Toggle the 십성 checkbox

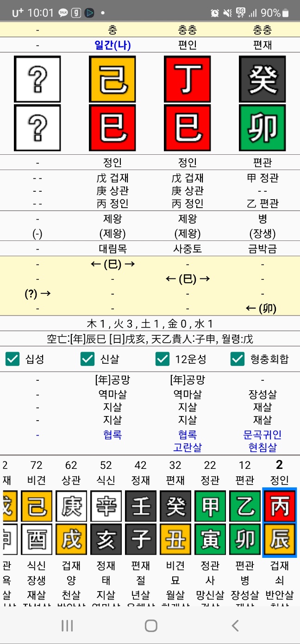pos(13,359)
